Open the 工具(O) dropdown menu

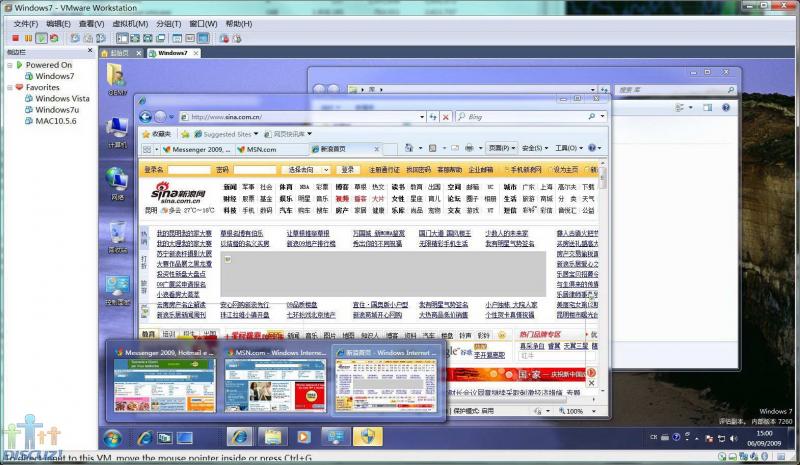tap(569, 148)
